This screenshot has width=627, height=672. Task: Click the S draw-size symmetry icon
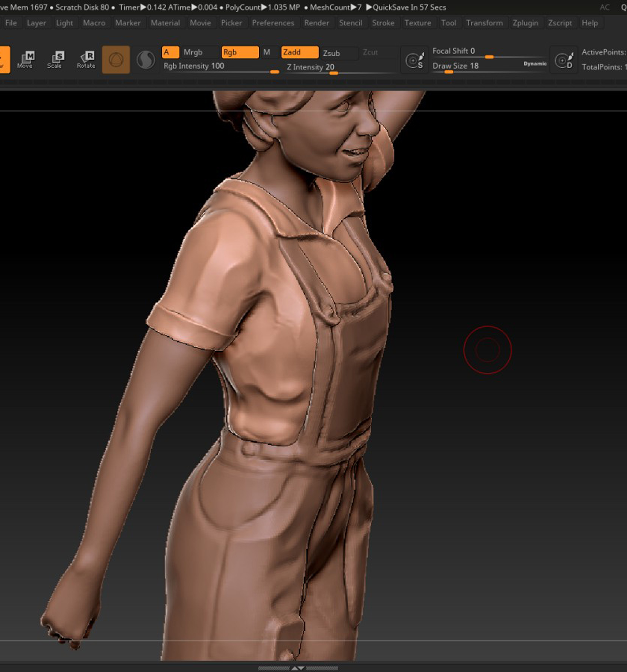414,60
